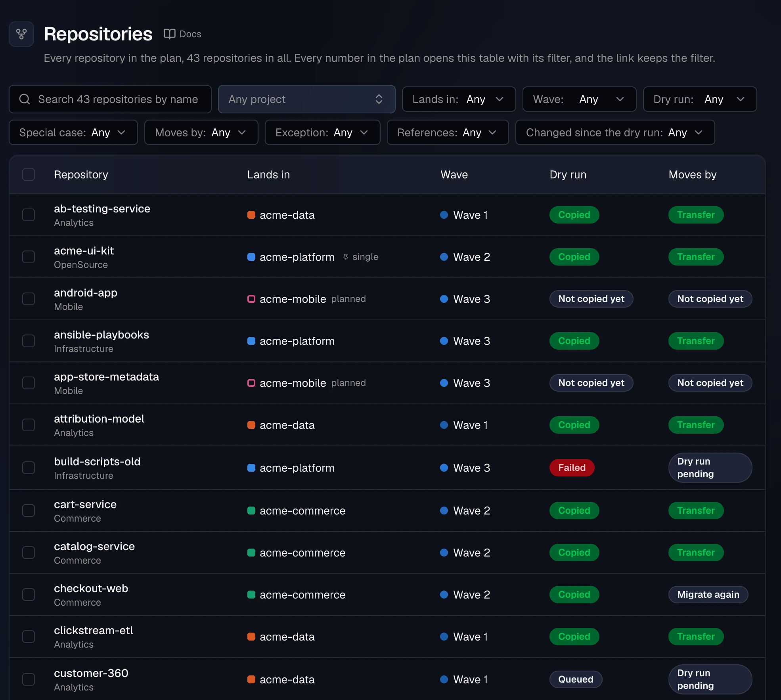This screenshot has height=700, width=781.
Task: Click the Dry run column header
Action: (x=568, y=174)
